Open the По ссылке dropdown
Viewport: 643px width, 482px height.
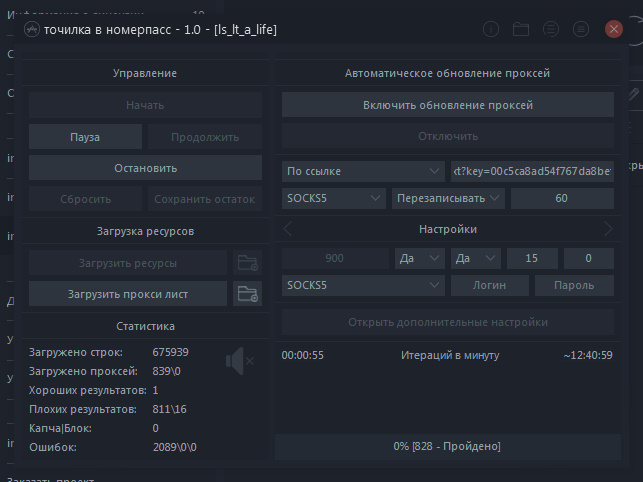pos(362,171)
